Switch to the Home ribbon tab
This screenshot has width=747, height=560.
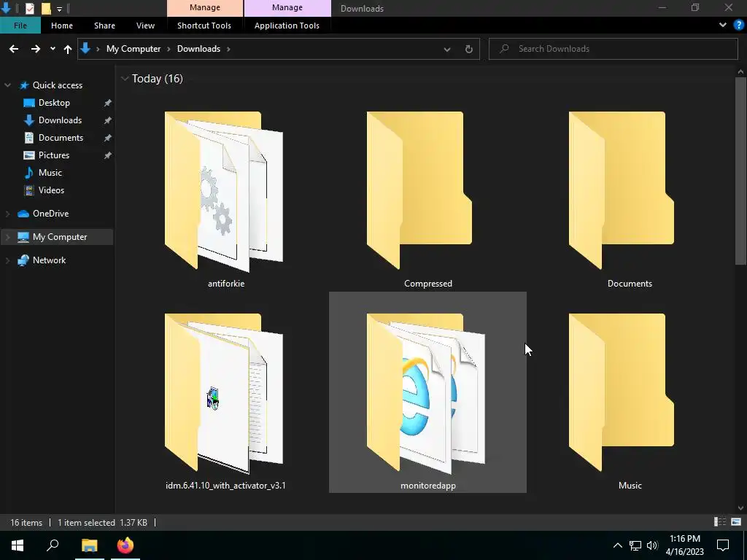coord(62,26)
